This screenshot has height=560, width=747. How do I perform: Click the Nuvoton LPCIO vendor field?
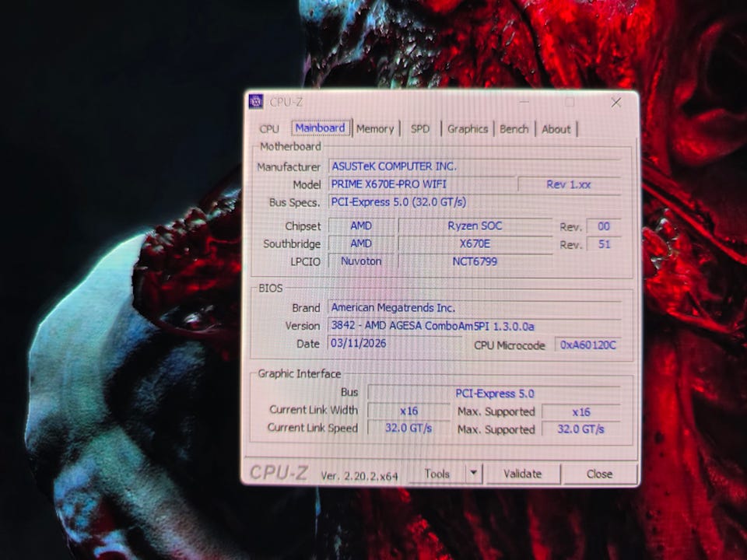[361, 261]
